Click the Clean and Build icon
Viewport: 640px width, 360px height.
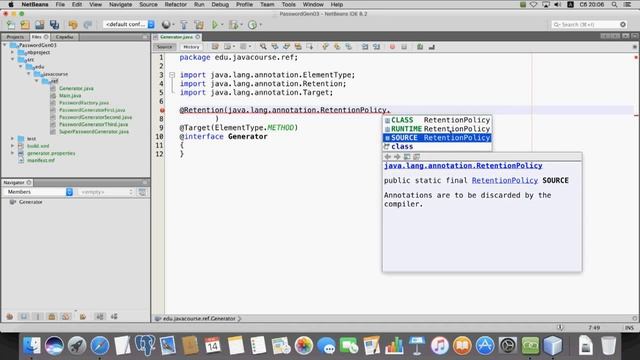click(x=199, y=24)
